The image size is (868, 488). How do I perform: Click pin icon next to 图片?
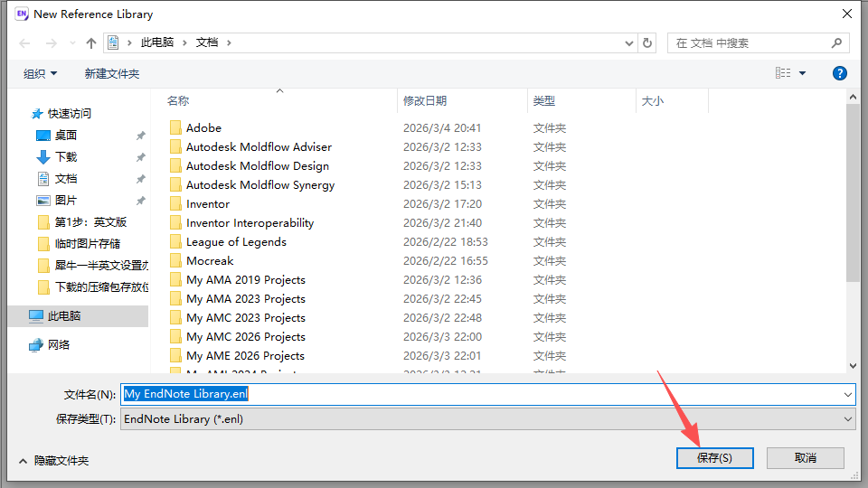141,201
